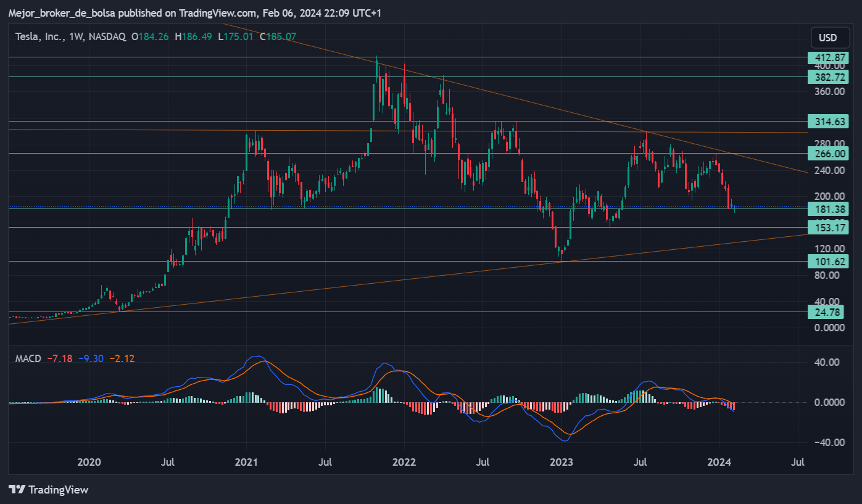Click the 2024 year label on time axis
Screen dimensions: 862x504
(719, 461)
